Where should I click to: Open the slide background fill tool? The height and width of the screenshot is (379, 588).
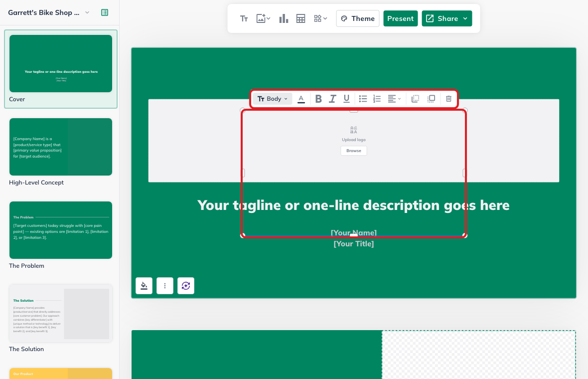click(x=144, y=286)
